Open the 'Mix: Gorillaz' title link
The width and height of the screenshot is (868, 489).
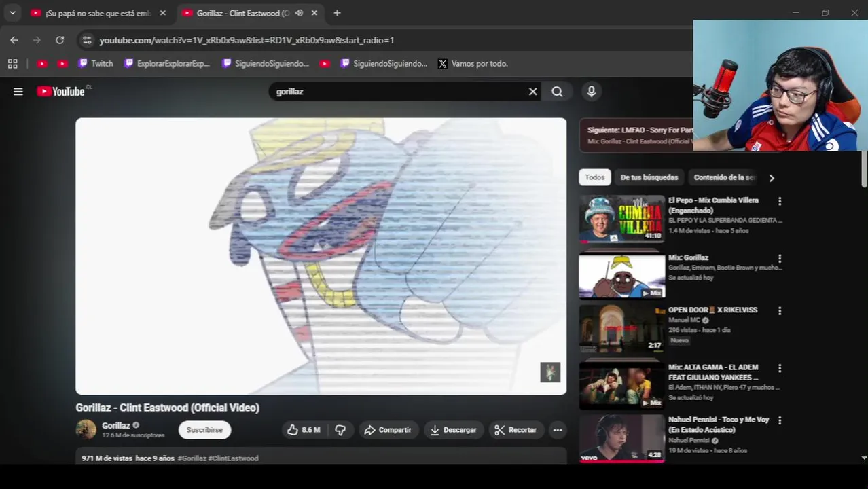[688, 257]
